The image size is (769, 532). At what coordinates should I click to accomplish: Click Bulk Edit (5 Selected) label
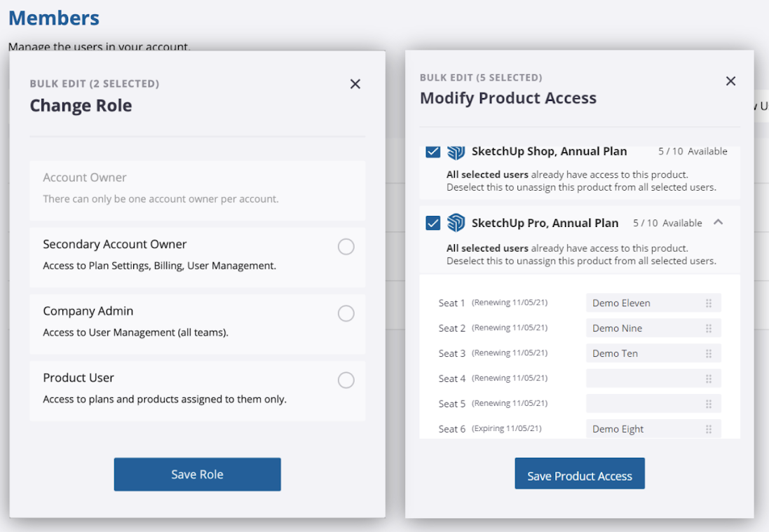[x=481, y=78]
